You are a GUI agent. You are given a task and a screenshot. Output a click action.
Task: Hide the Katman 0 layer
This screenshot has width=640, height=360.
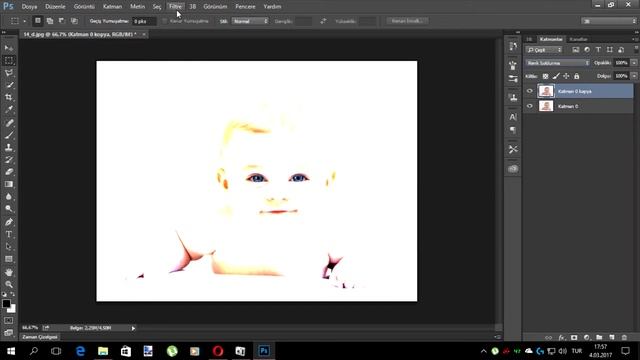pyautogui.click(x=530, y=106)
